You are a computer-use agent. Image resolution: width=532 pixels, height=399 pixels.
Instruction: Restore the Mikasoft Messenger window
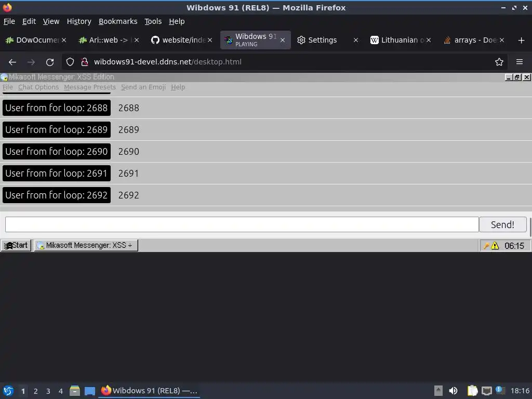coord(517,77)
